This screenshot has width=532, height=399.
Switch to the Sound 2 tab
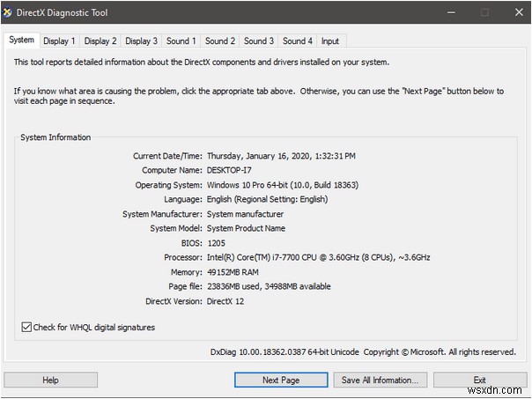coord(220,41)
